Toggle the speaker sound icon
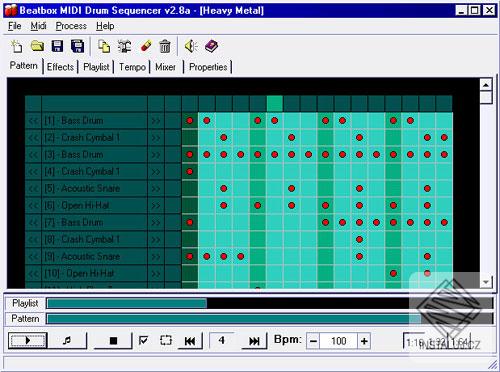The image size is (500, 372). [x=191, y=46]
